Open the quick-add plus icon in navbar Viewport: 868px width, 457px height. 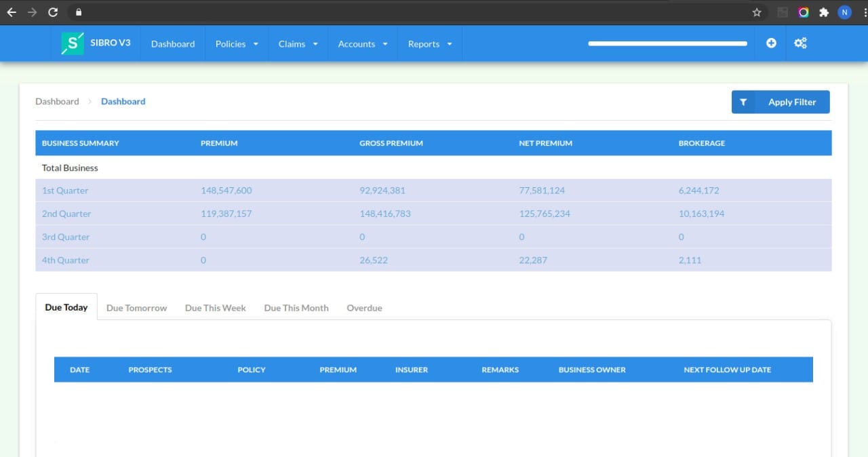(771, 43)
